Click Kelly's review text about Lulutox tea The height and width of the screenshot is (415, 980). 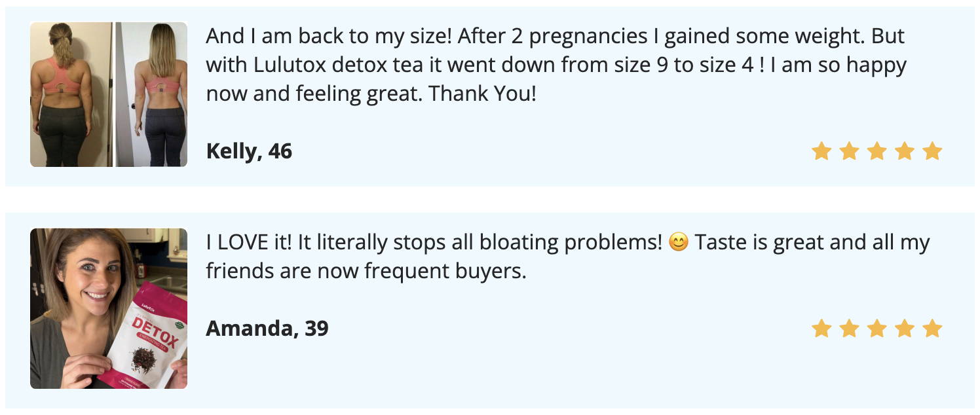(x=556, y=65)
